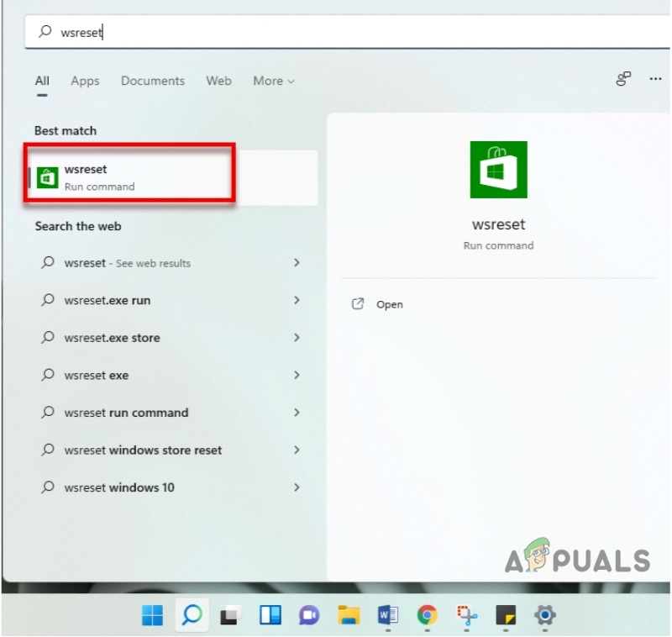Expand arrow for 'wsreset - See web results'
This screenshot has height=637, width=672.
[x=297, y=263]
